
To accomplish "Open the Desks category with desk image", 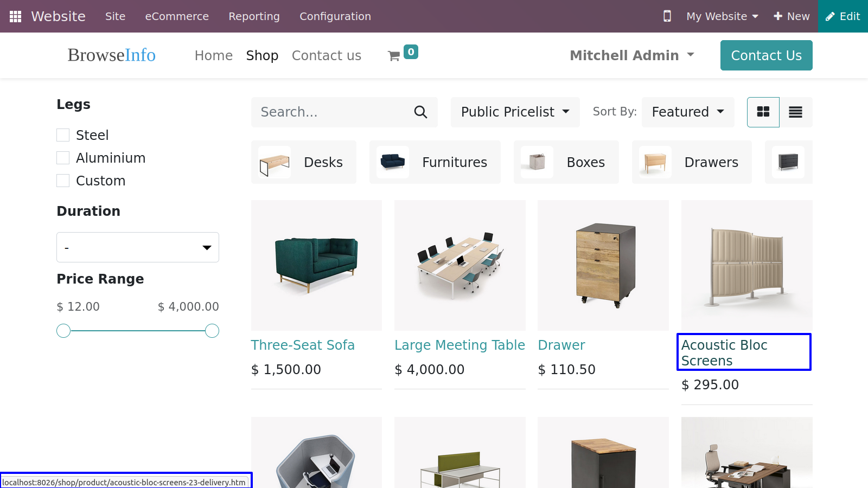I will click(304, 162).
